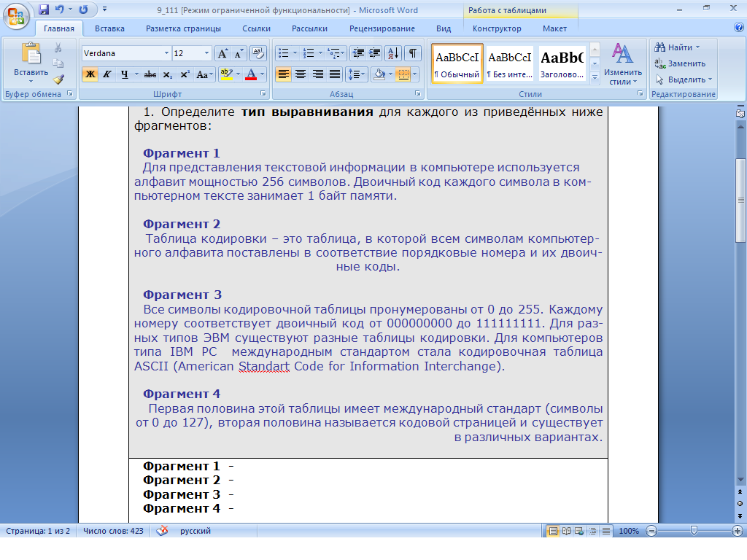
Task: Open the Разметка страницы tab
Action: point(183,28)
